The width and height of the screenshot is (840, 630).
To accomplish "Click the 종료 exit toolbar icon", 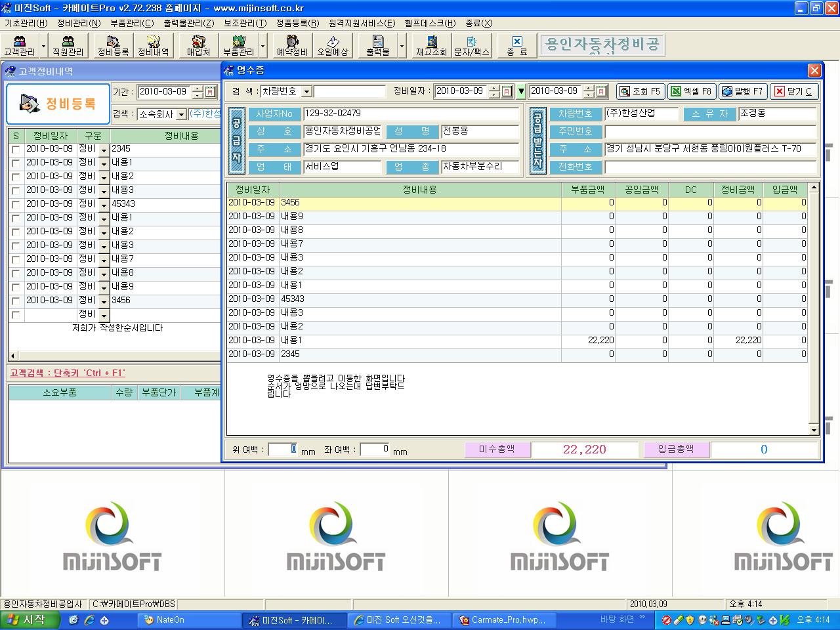I will 517,45.
